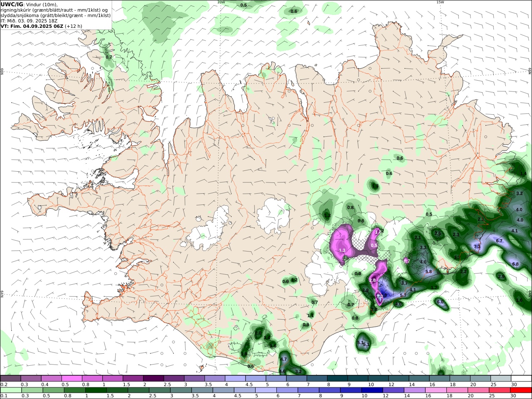Click the 1.3 value in the pink snow area
This screenshot has height=399, width=532.
pos(342,250)
